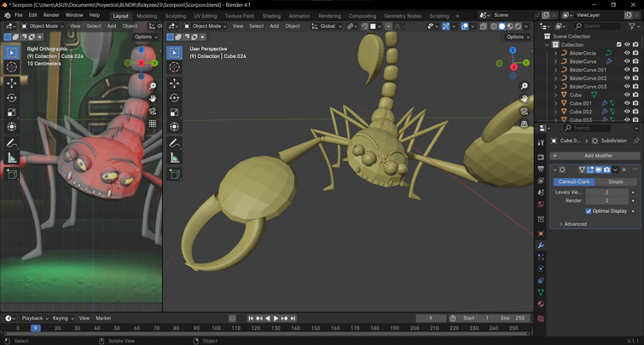Open the World properties tab
The width and height of the screenshot is (644, 345).
point(541,204)
